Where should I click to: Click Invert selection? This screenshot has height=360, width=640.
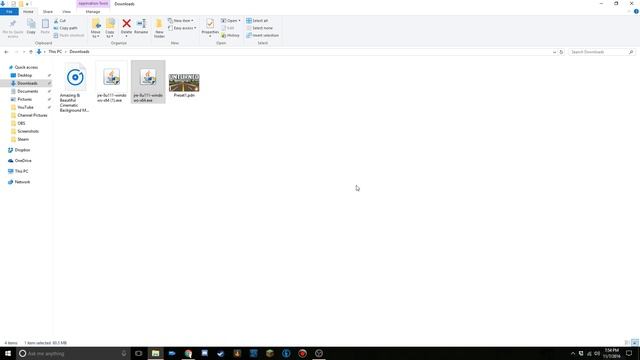pos(262,36)
